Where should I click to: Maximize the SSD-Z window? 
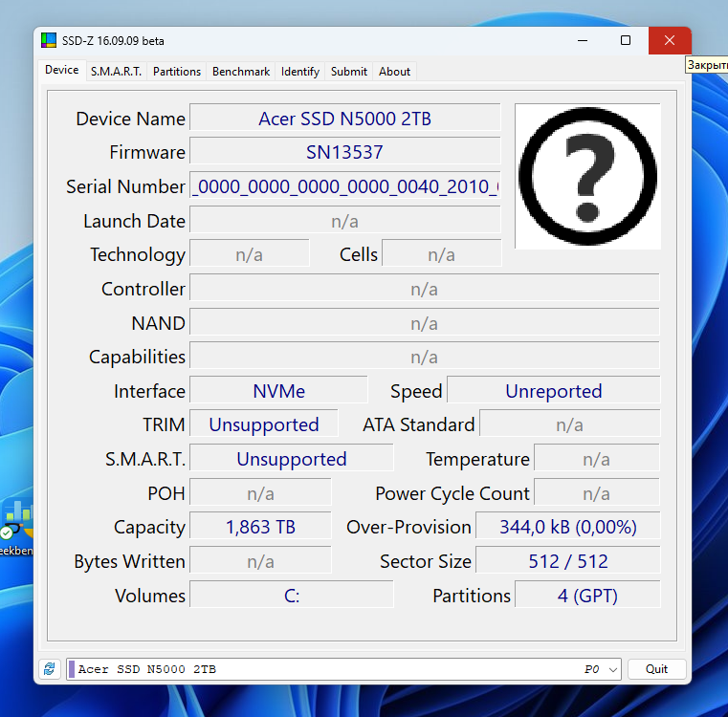626,41
